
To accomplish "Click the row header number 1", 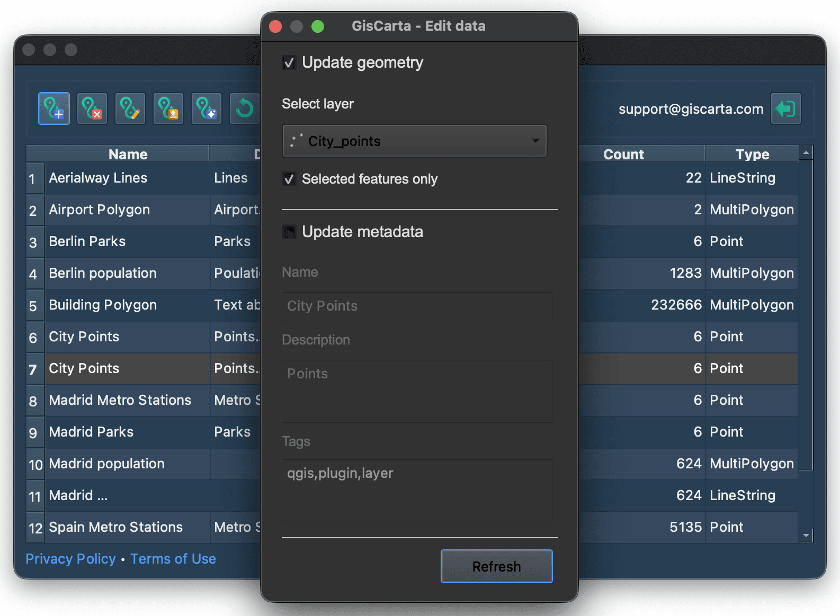I will [x=35, y=179].
